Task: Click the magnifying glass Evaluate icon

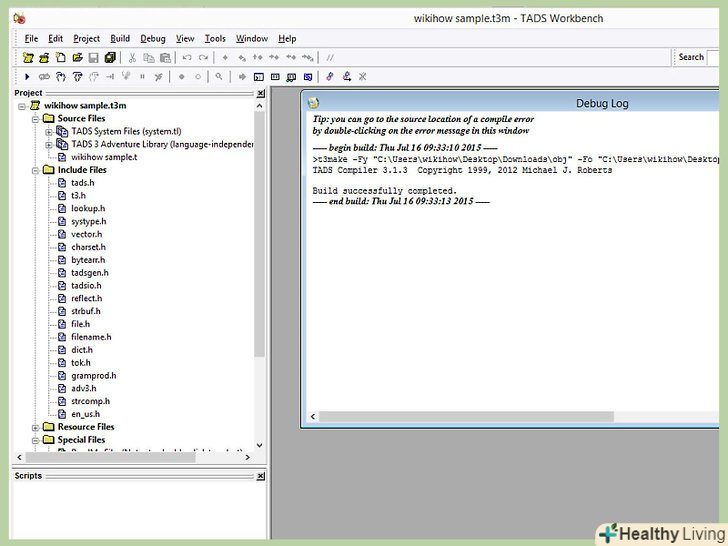Action: click(219, 77)
